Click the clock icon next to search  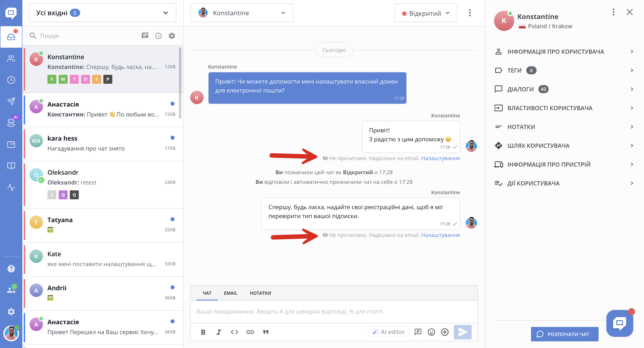pyautogui.click(x=158, y=36)
